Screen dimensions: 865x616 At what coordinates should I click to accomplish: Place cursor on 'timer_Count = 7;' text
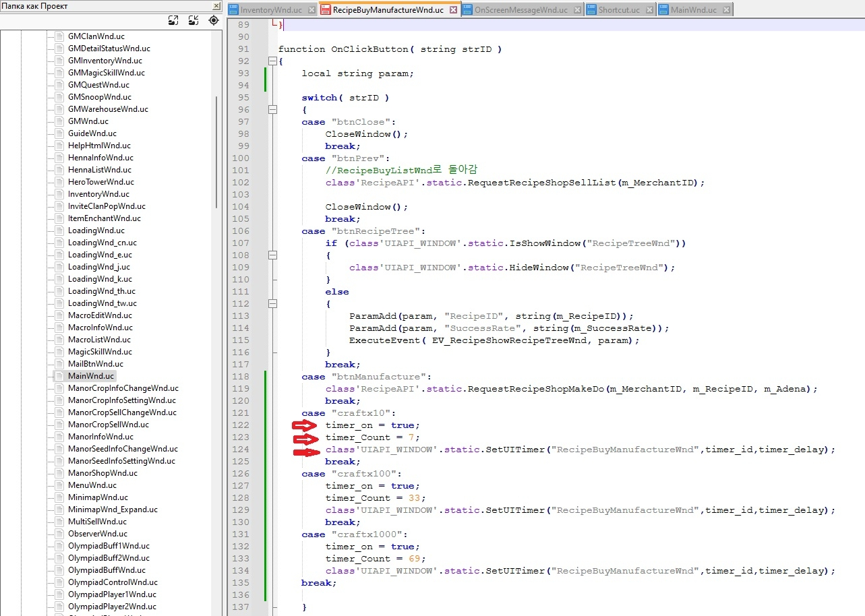pyautogui.click(x=372, y=437)
